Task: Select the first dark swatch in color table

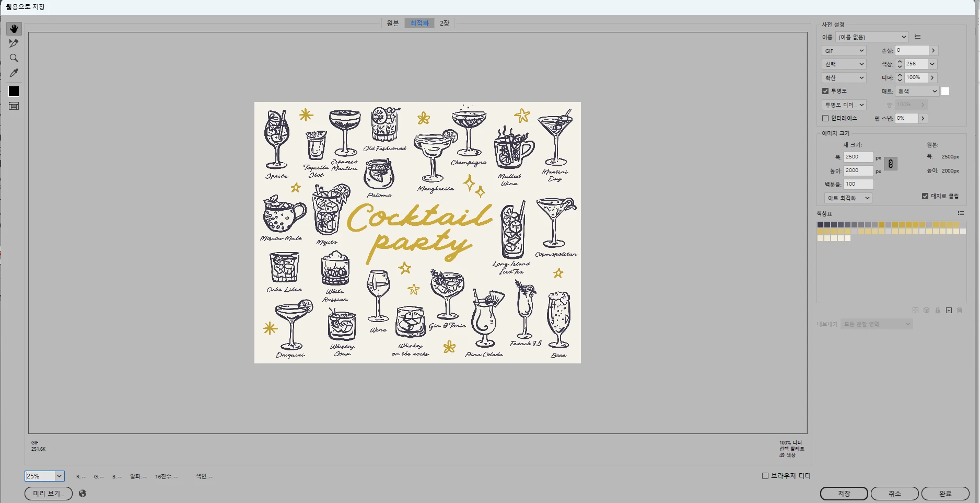Action: (820, 224)
